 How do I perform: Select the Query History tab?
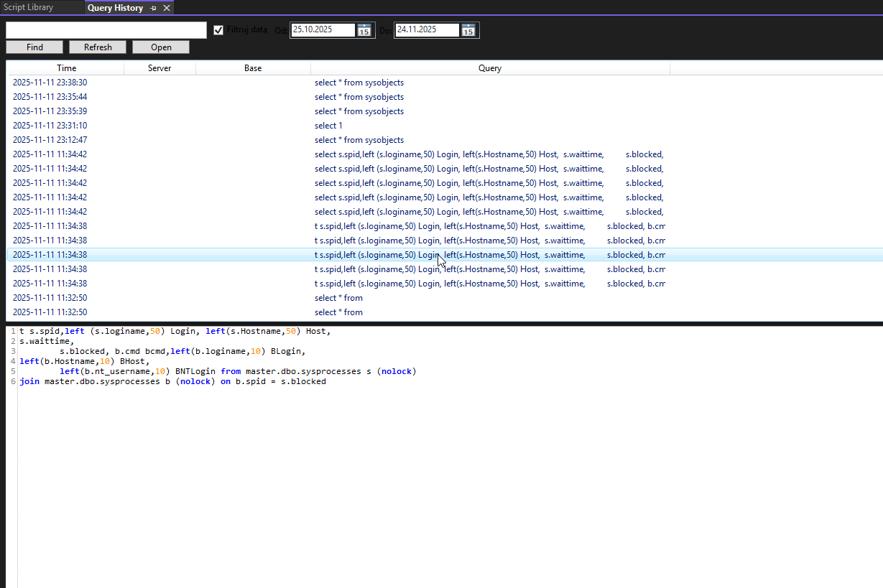coord(115,8)
